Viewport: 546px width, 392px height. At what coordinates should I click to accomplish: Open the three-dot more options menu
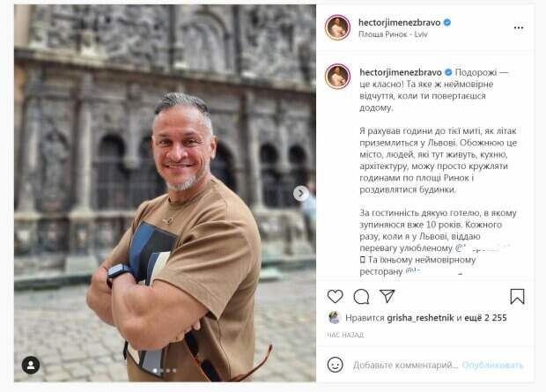coord(519,28)
